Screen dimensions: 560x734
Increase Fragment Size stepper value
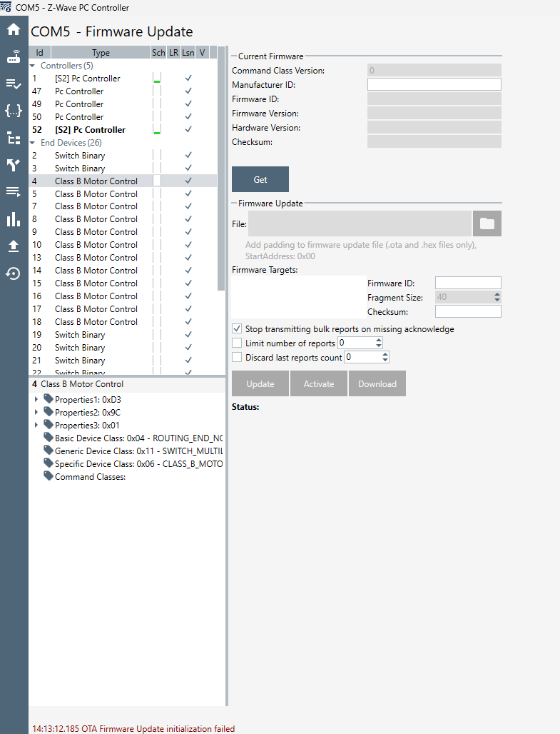(x=497, y=294)
